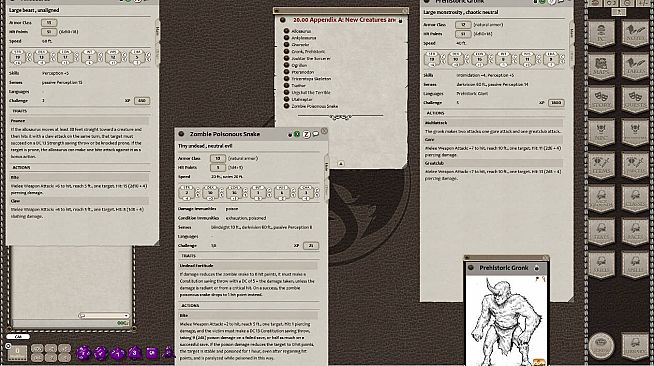Click the XP field showing 1800 on Gronk sheet

click(556, 103)
